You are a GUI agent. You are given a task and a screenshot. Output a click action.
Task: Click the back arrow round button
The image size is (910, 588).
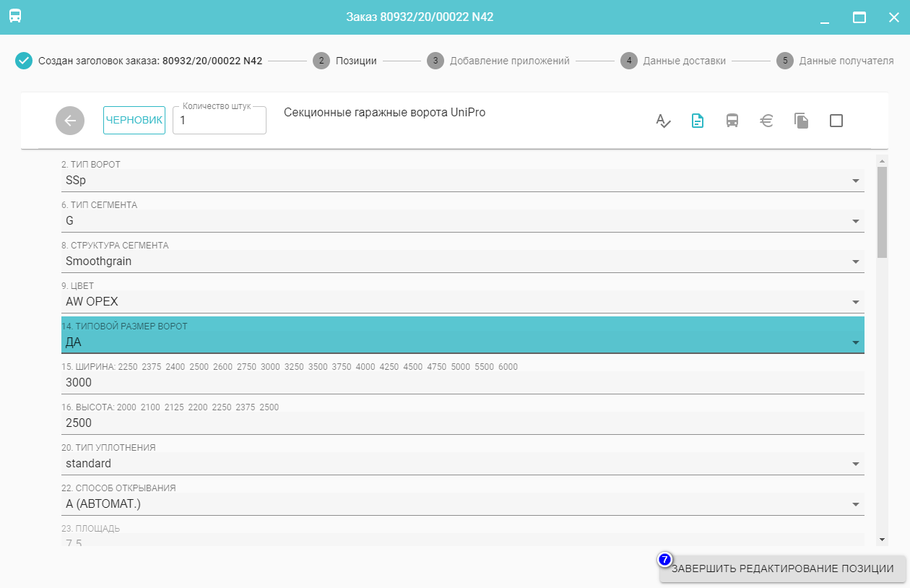70,121
